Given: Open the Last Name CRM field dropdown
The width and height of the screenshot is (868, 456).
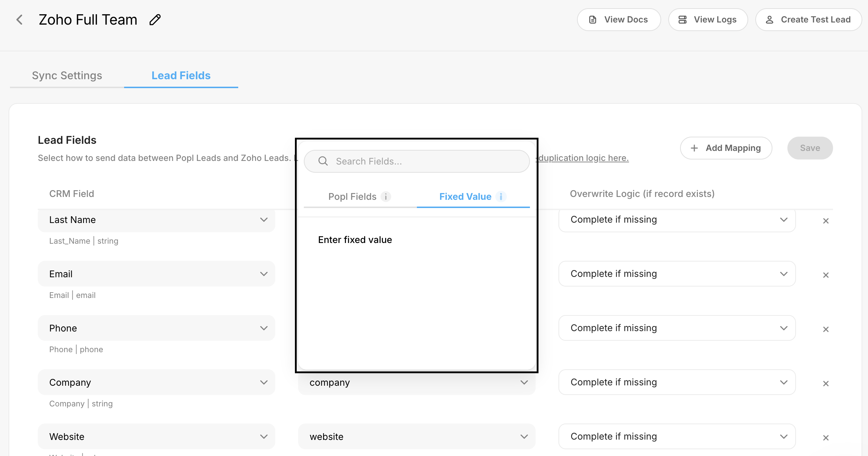Looking at the screenshot, I should (x=156, y=220).
